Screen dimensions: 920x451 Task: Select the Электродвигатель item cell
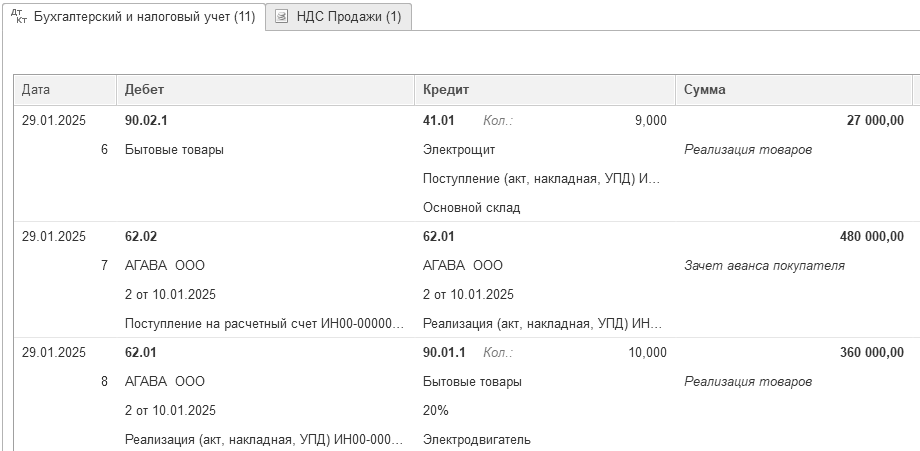[x=476, y=439]
